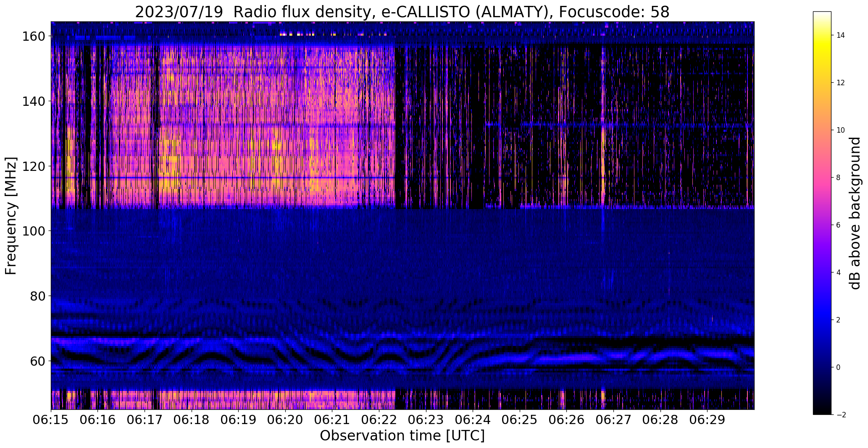Click the 140 MHz frequency tick label
The height and width of the screenshot is (448, 868).
(34, 101)
